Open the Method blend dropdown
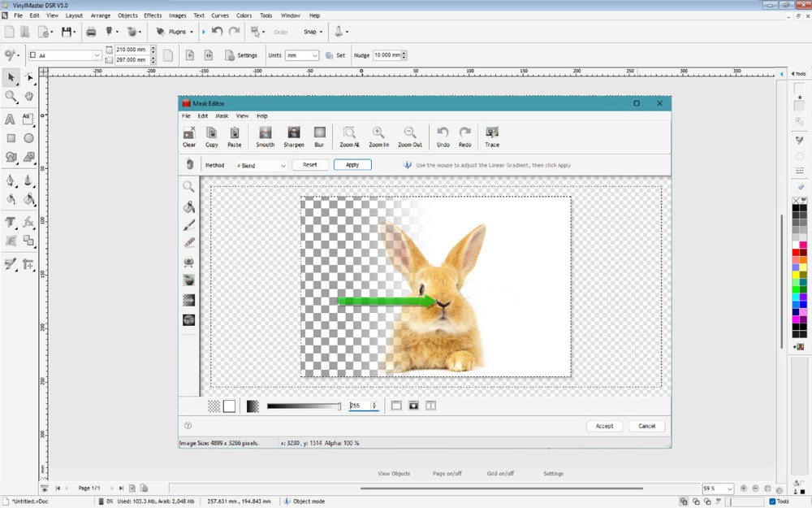This screenshot has height=508, width=812. click(260, 164)
